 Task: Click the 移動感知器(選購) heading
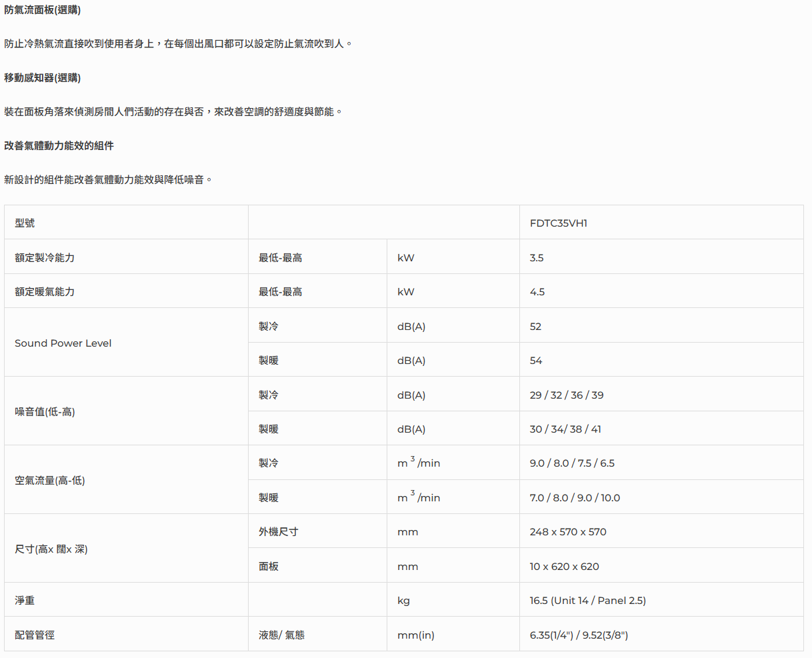(42, 78)
